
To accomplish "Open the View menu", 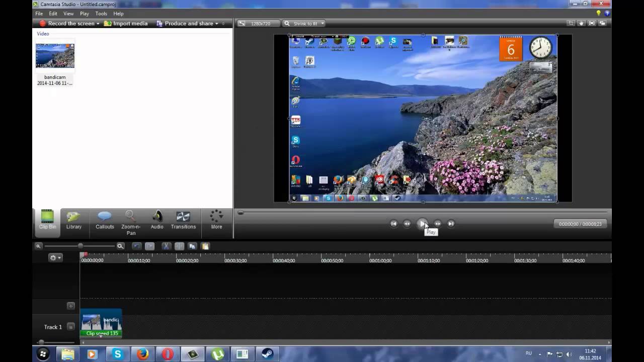I will coord(68,14).
